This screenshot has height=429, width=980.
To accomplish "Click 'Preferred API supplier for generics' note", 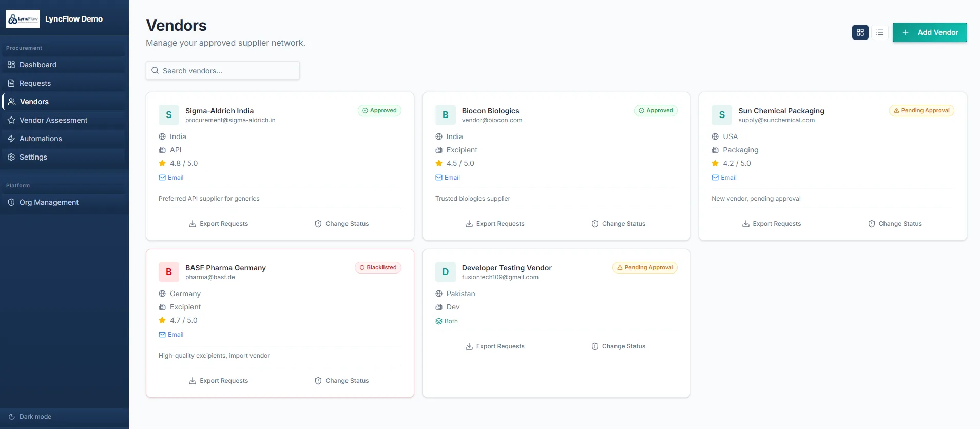I will 209,199.
